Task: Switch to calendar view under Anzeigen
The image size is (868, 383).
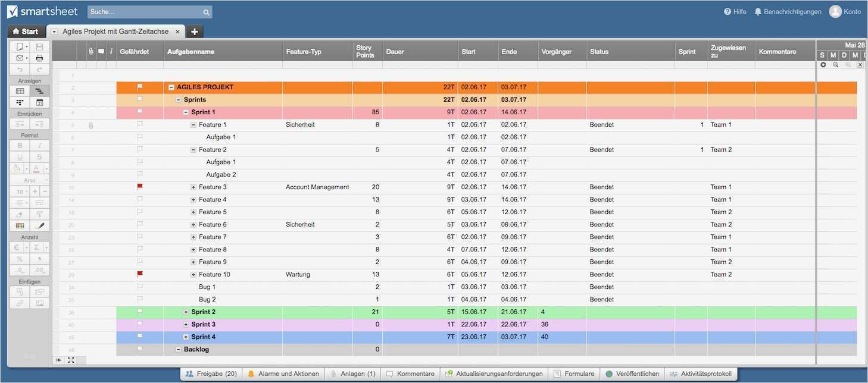Action: (x=39, y=102)
